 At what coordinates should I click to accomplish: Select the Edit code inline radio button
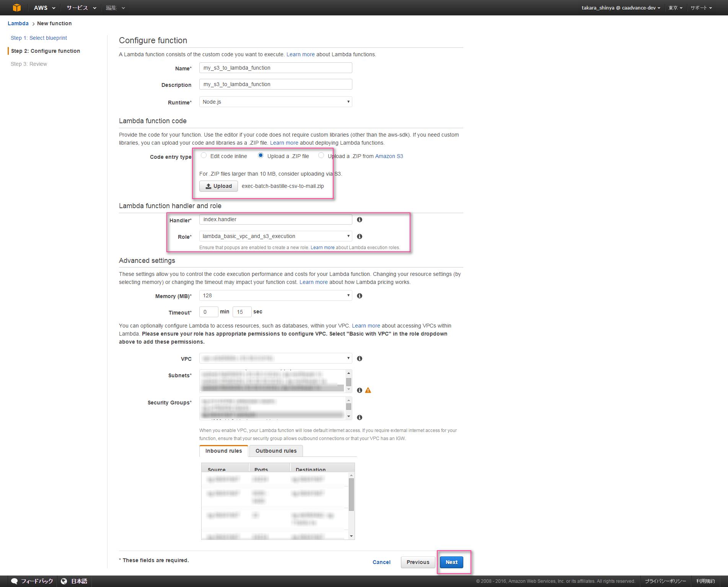[x=204, y=155]
